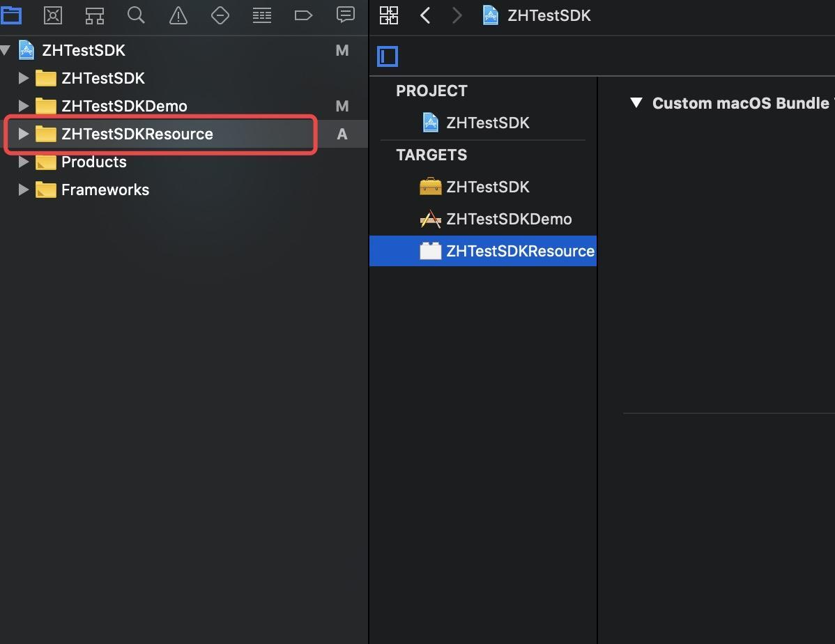The height and width of the screenshot is (644, 835).
Task: Select ZHTestSDK under PROJECT
Action: tap(483, 123)
